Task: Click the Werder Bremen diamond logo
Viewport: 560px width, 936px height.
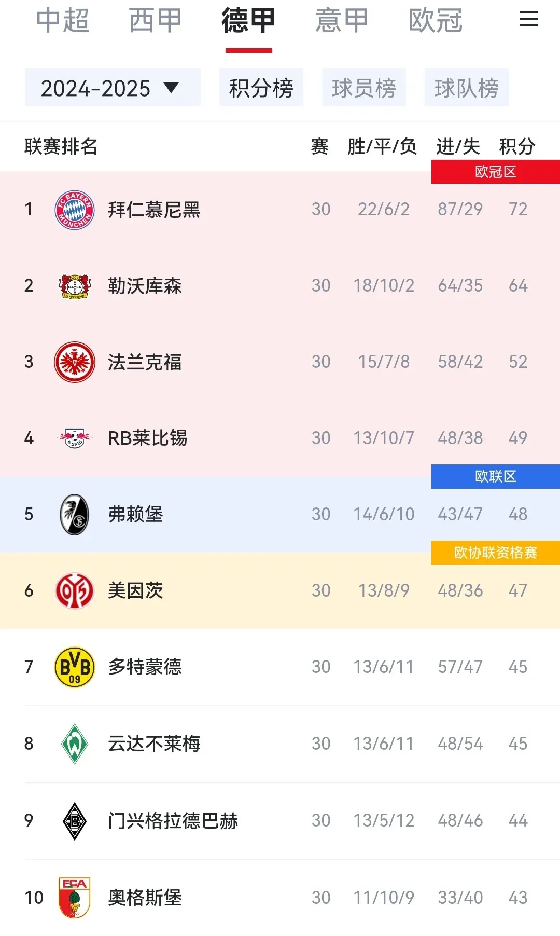Action: [75, 744]
